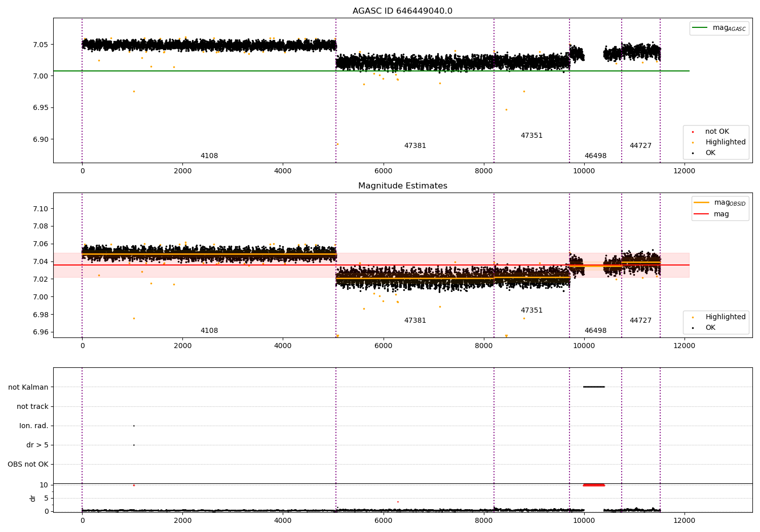Click the 7.05 y-axis tick of top plot
Screen dimensions: 760x532
[41, 45]
